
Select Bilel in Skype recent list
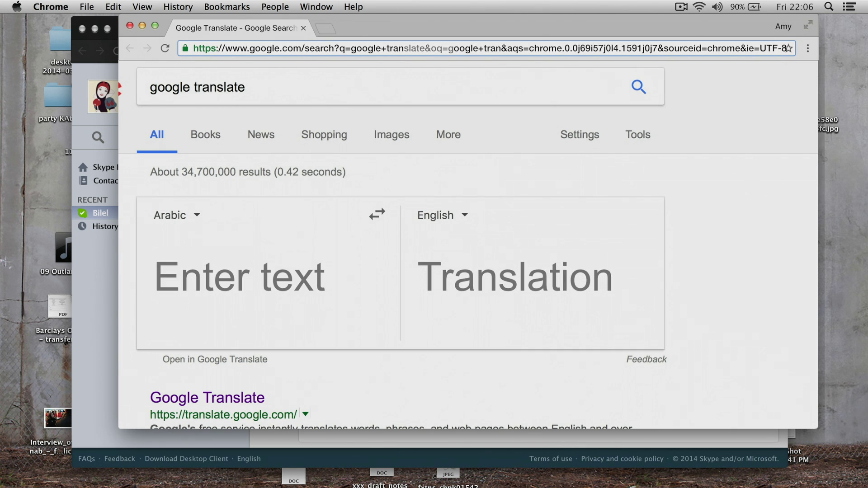95,213
